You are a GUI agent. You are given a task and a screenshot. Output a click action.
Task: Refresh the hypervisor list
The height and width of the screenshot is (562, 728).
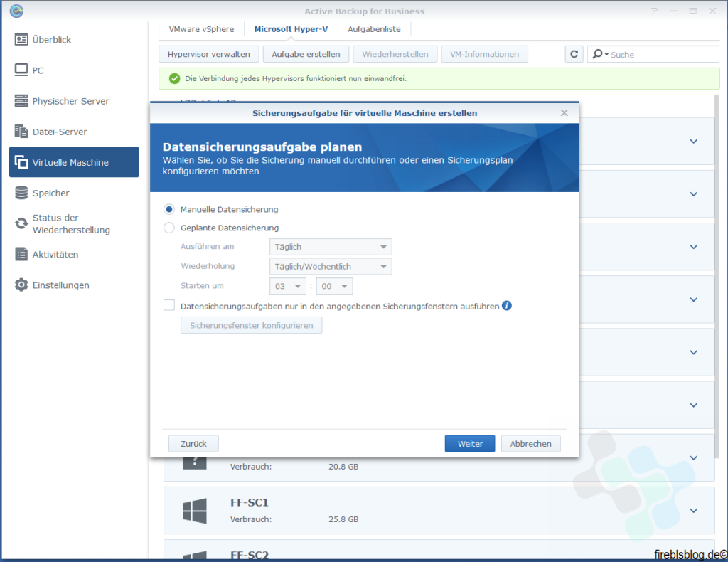point(574,54)
